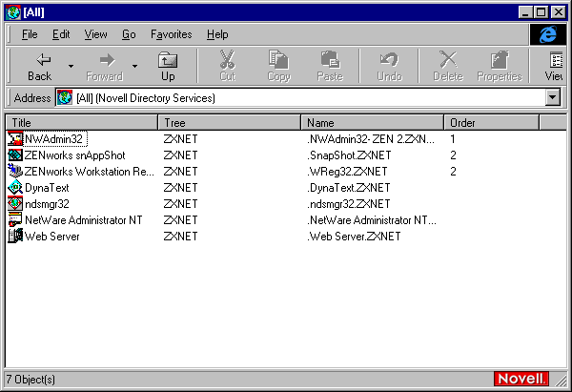Click the Address field showing [All]
Viewport: 572px width, 392px height.
point(300,98)
